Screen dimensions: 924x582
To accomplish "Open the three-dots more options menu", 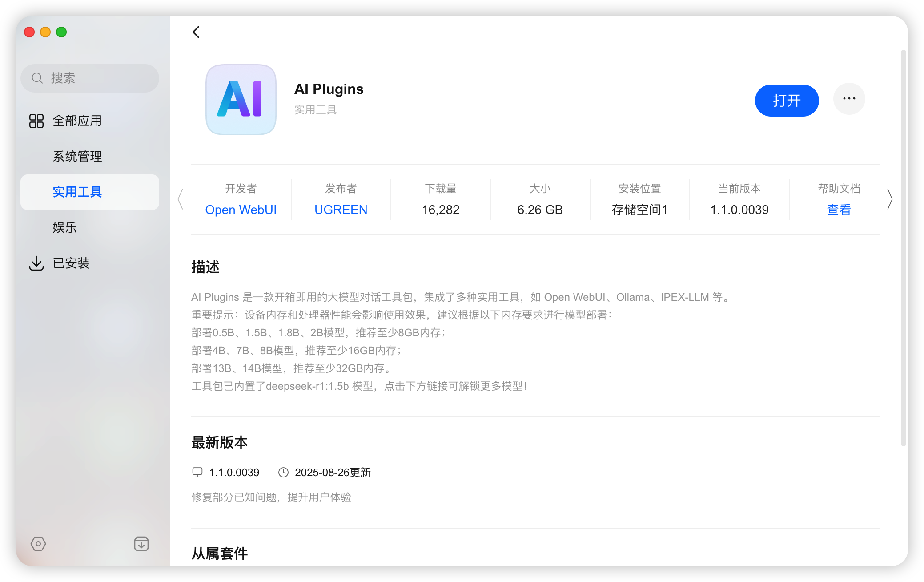I will (x=849, y=99).
